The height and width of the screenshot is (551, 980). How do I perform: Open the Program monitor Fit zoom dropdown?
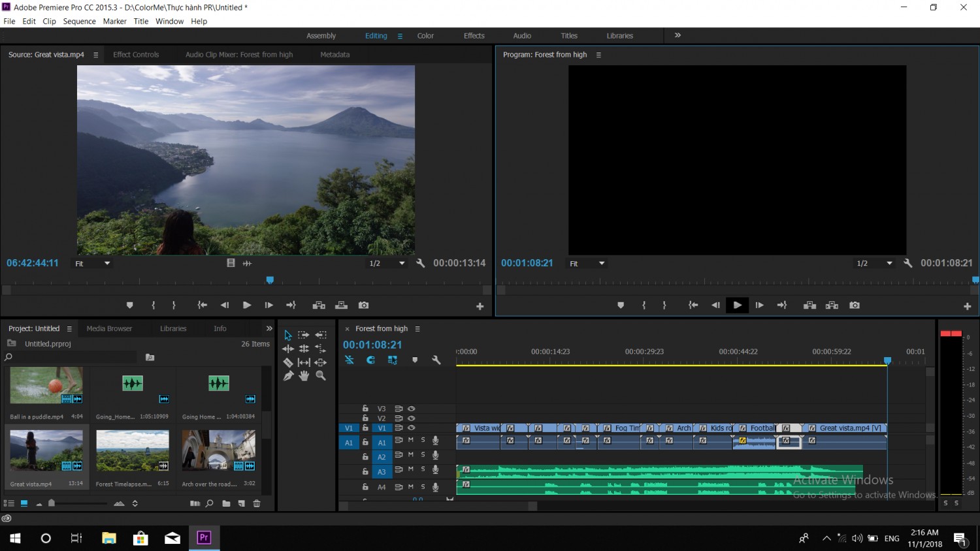[x=587, y=264]
